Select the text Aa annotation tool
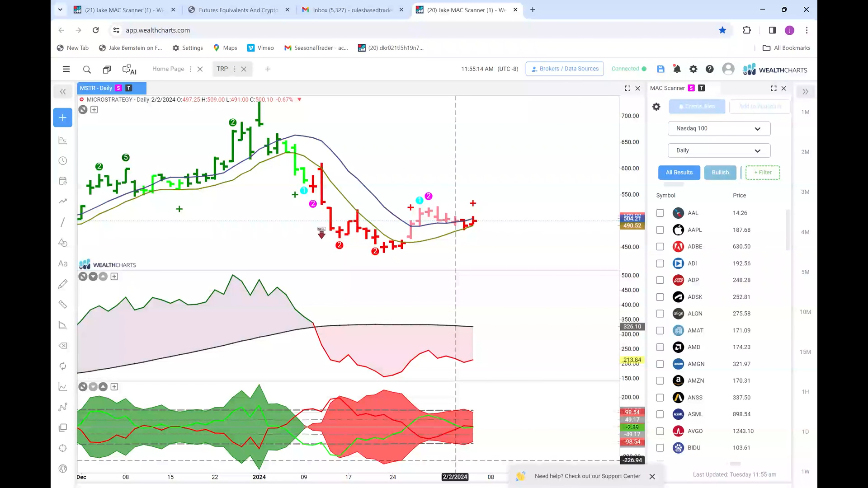The width and height of the screenshot is (868, 488). click(x=63, y=263)
